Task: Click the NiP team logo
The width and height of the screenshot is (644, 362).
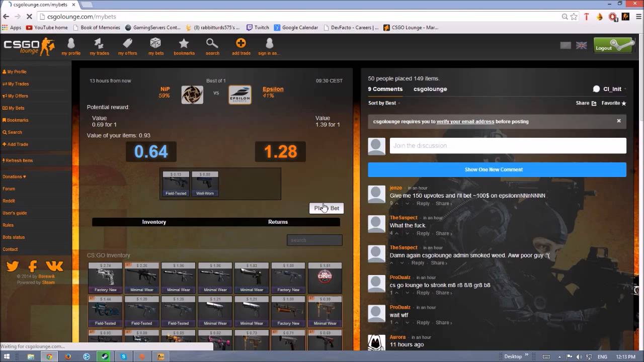Action: 192,95
